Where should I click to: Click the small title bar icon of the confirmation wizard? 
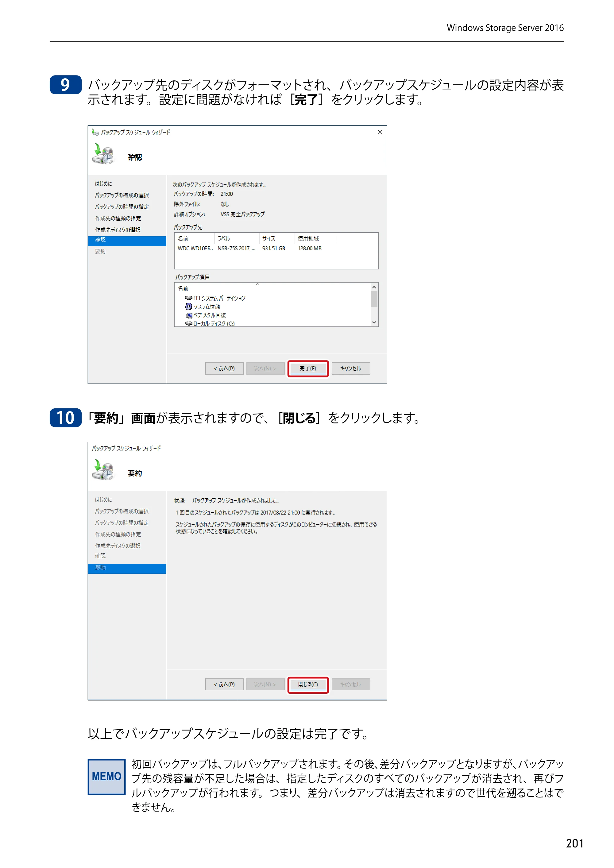[95, 132]
